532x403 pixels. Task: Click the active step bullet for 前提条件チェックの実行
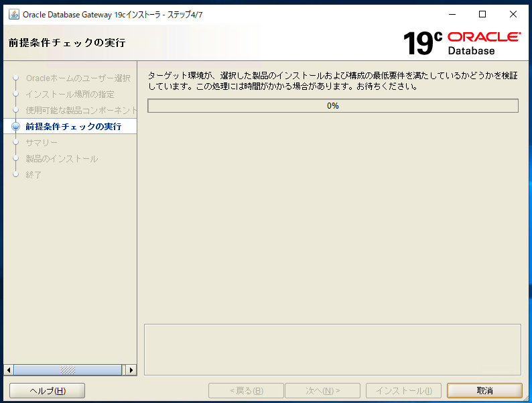pyautogui.click(x=15, y=126)
